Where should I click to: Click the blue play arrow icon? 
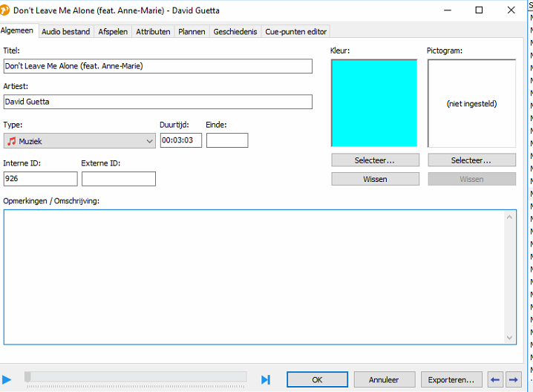tap(7, 379)
